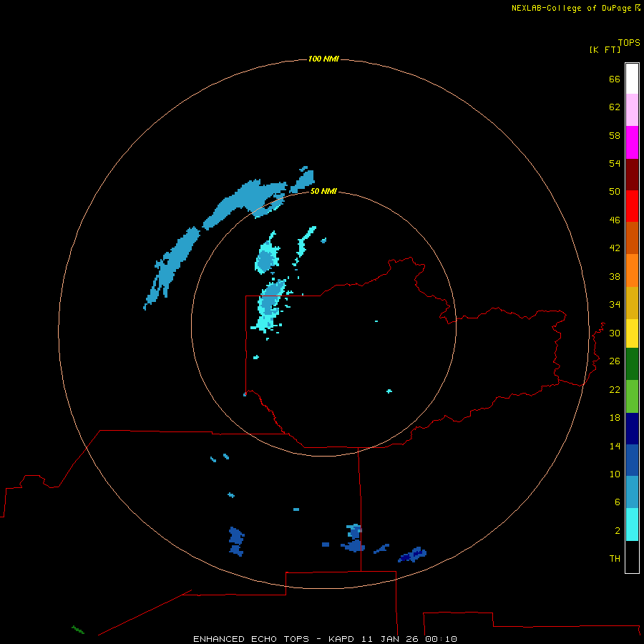
Task: Click the 46 legend value
Action: [615, 220]
